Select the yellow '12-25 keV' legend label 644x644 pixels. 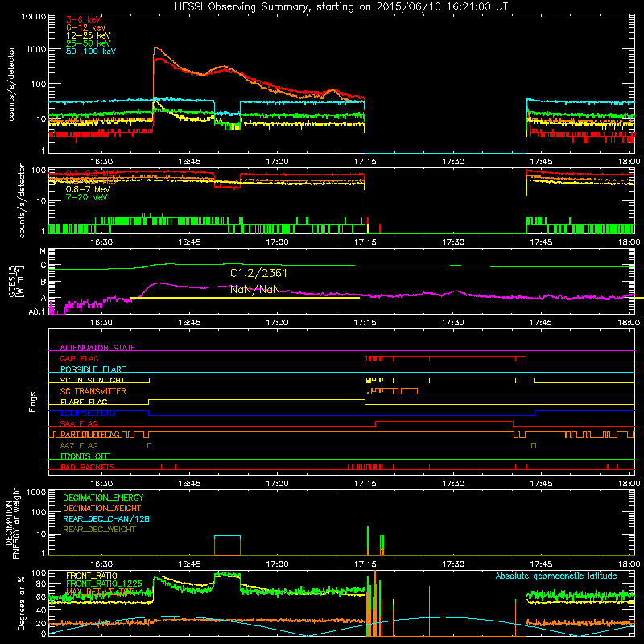89,35
